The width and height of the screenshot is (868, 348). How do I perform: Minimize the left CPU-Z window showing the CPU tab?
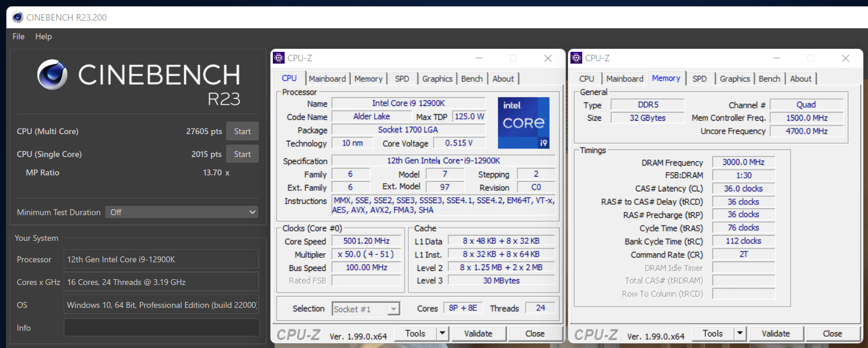pyautogui.click(x=479, y=58)
